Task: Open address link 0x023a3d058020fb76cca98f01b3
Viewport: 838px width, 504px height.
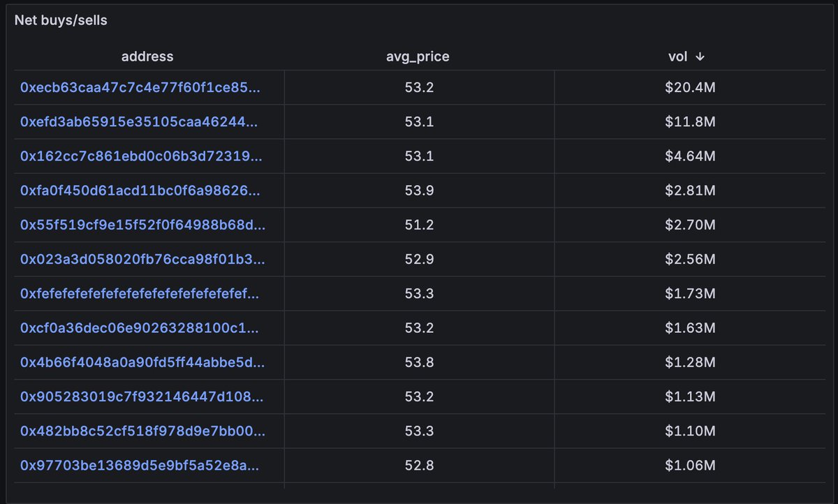Action: pyautogui.click(x=142, y=259)
